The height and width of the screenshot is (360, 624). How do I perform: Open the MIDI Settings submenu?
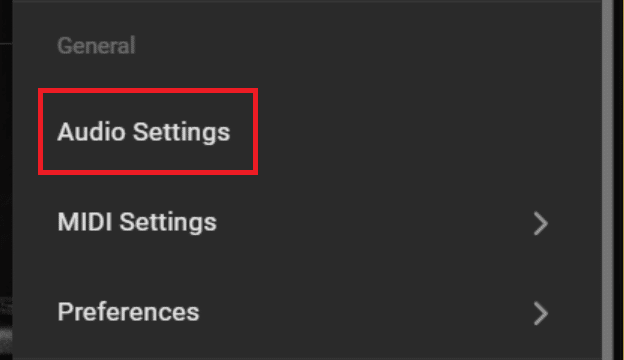click(307, 222)
